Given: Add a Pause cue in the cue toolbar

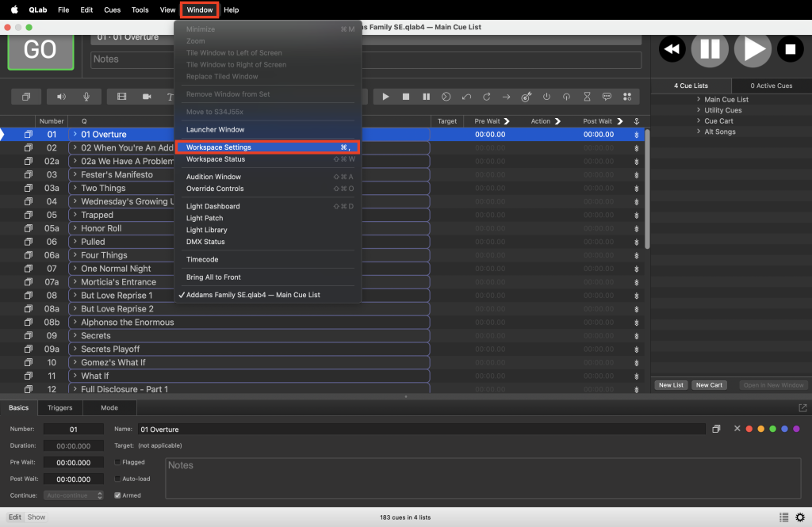Looking at the screenshot, I should [426, 97].
